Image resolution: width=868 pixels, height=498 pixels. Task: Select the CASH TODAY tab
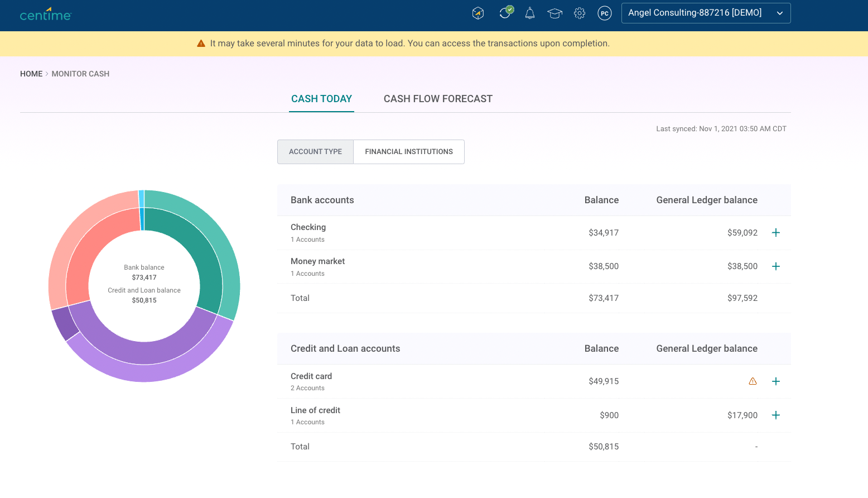click(x=321, y=99)
